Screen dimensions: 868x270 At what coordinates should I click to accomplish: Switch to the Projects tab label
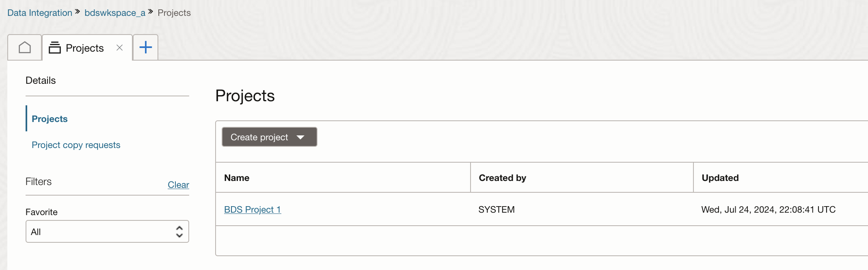[84, 48]
